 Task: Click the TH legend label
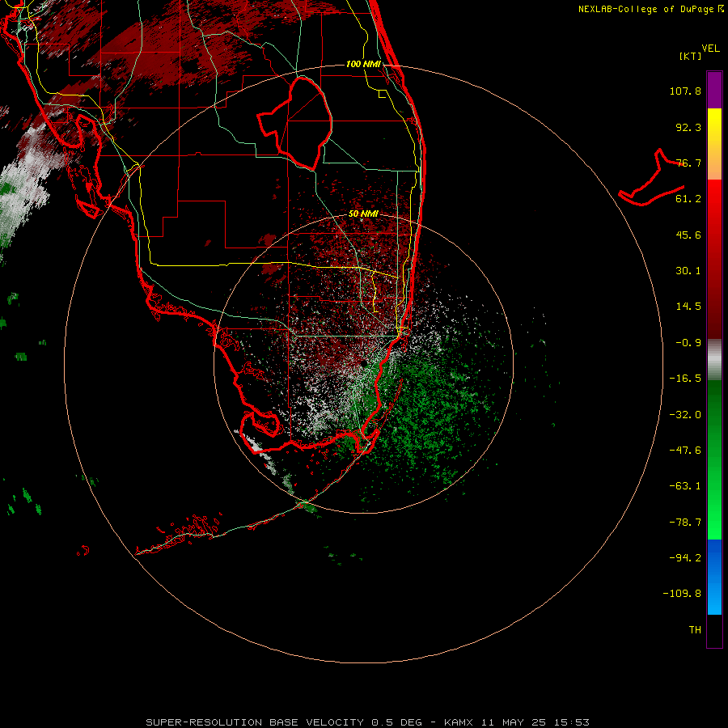[695, 629]
